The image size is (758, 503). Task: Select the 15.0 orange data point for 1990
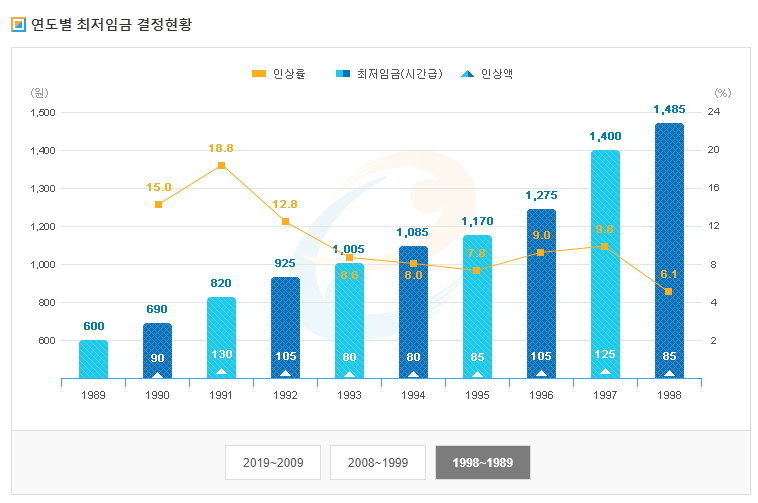(x=158, y=204)
